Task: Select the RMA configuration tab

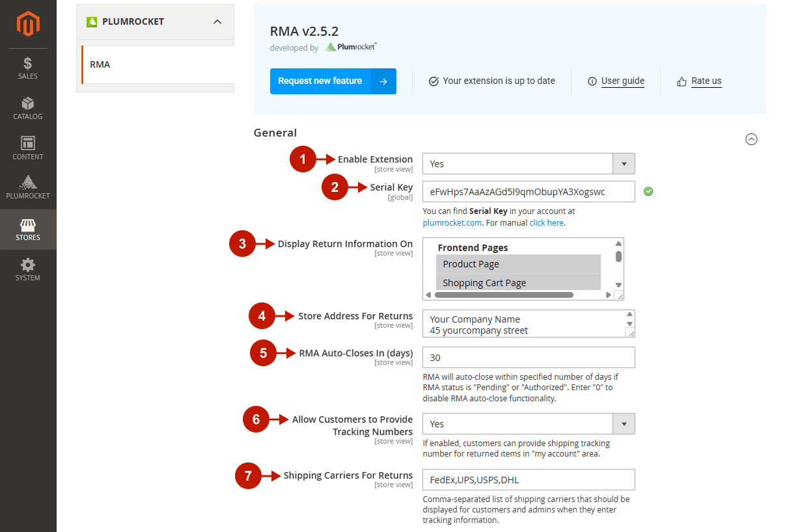Action: point(157,64)
